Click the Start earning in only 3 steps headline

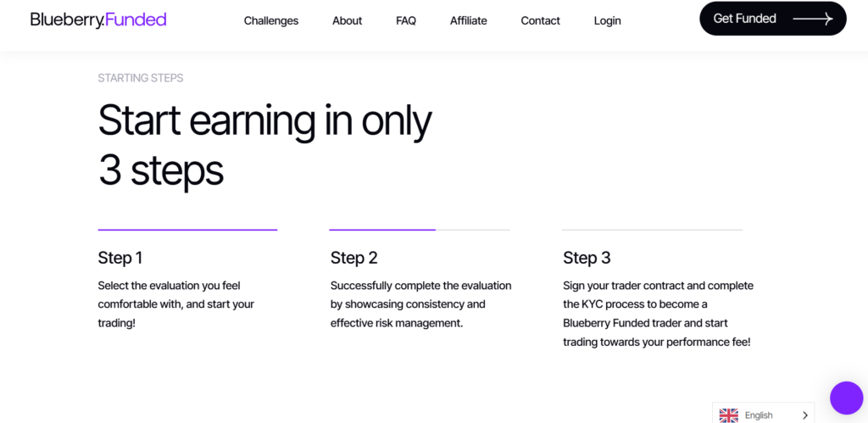(x=264, y=145)
